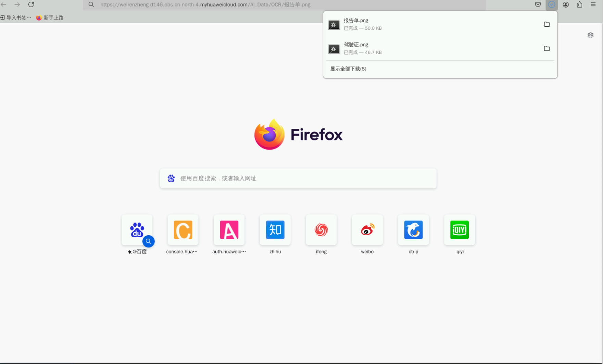Launch quick search via Baidu tile magnifier badge
This screenshot has width=603, height=364.
pos(149,241)
